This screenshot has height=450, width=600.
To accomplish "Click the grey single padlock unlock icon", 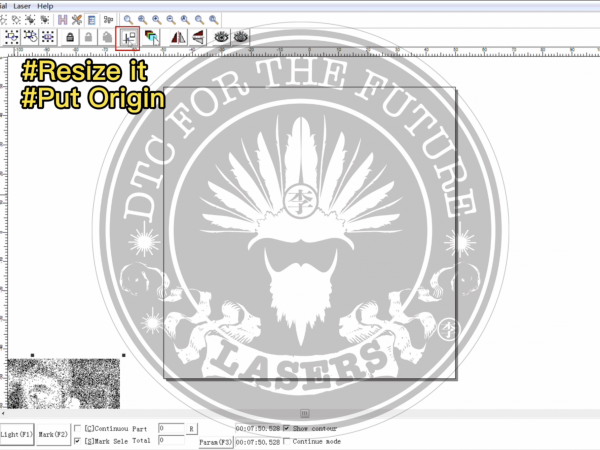I will [x=88, y=37].
